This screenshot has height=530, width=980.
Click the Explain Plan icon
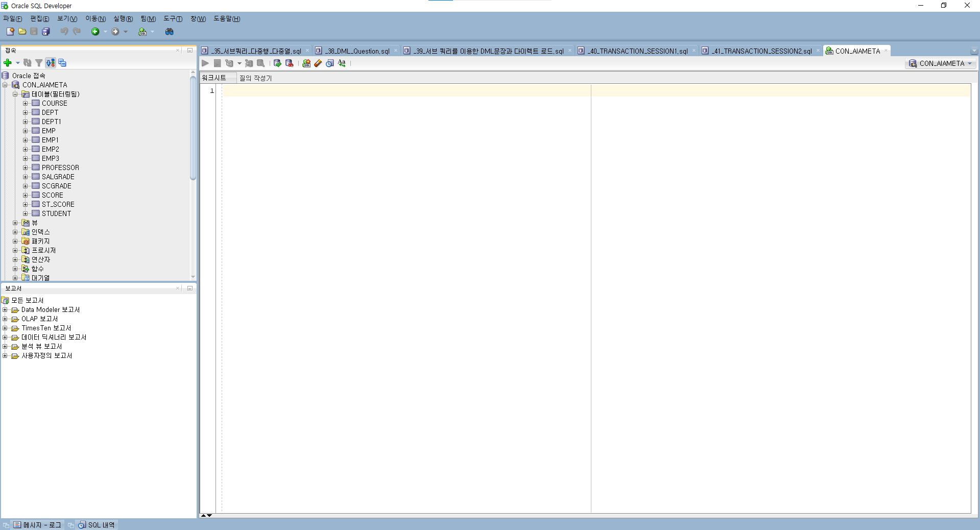pos(229,63)
